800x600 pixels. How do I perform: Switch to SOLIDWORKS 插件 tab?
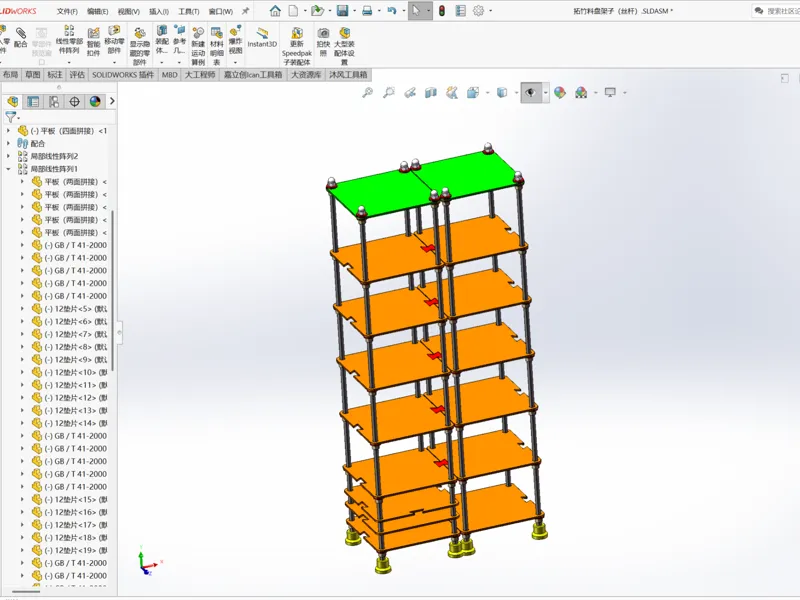click(x=122, y=75)
